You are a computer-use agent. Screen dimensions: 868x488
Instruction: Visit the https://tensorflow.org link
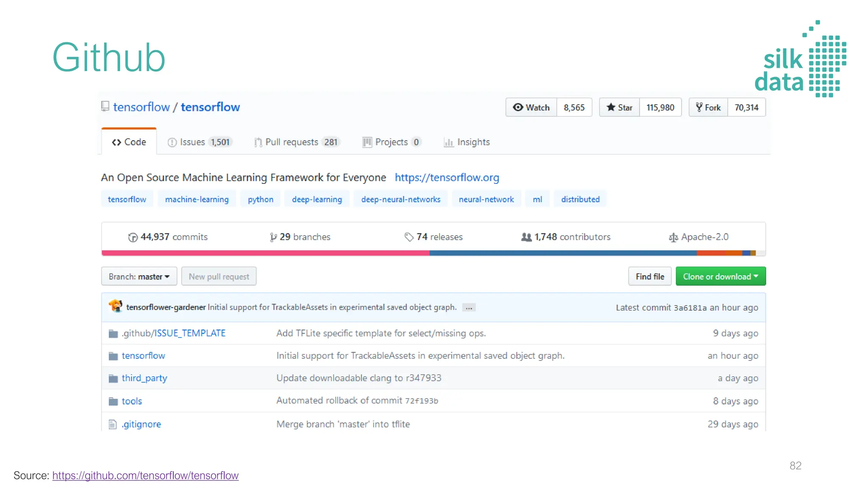[x=447, y=177]
